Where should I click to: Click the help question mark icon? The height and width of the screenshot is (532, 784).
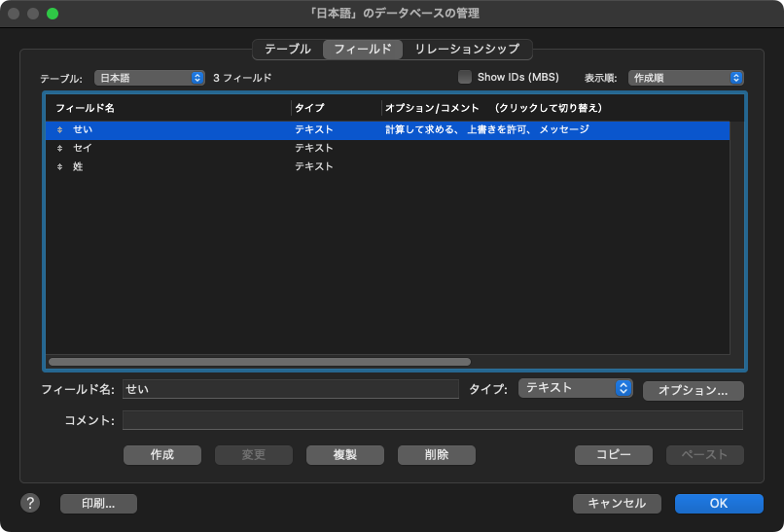[x=30, y=503]
